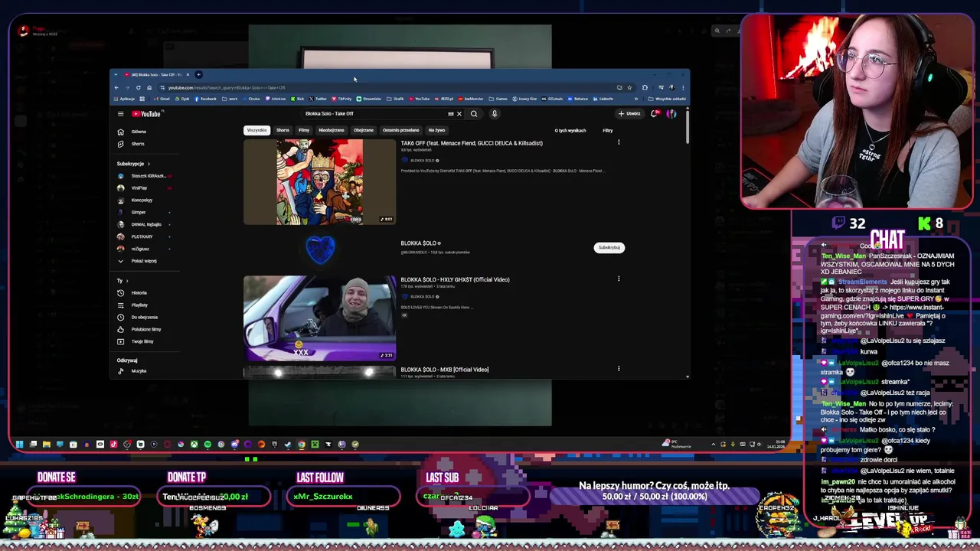Open the Streamlabs bookmark
This screenshot has height=551, width=980.
[x=369, y=99]
